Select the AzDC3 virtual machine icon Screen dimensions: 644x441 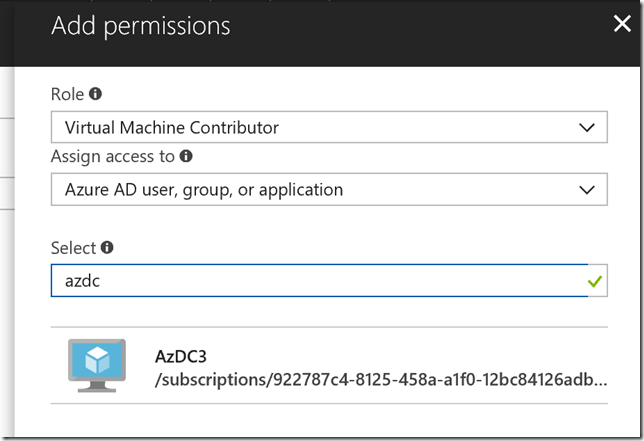(x=95, y=365)
